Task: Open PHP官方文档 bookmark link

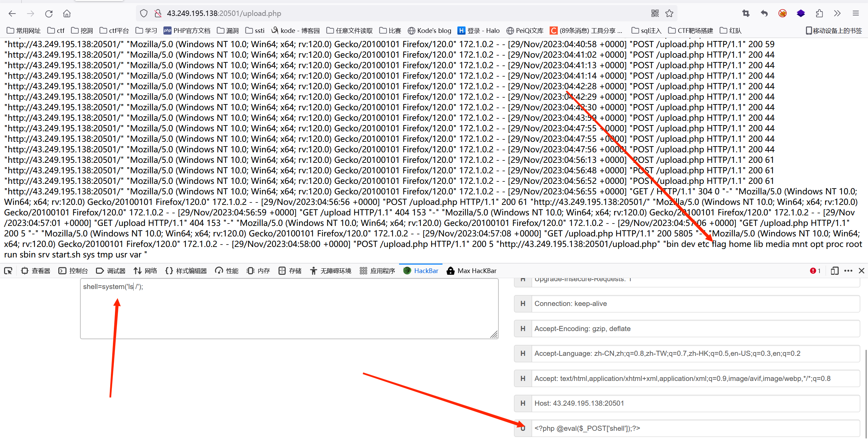Action: tap(187, 31)
